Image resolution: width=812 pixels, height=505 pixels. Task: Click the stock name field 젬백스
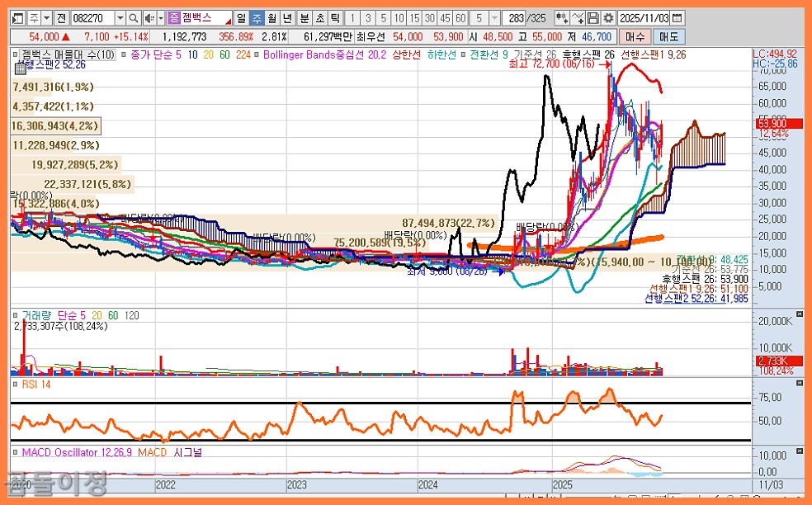coord(206,18)
